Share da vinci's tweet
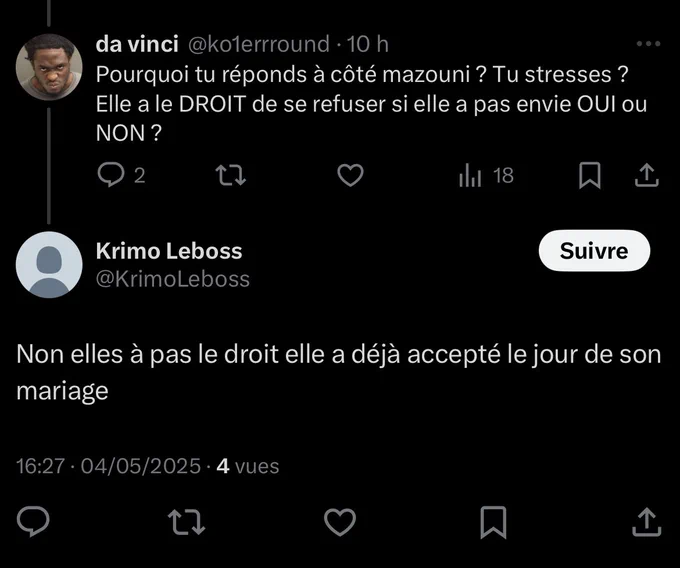 coord(647,175)
